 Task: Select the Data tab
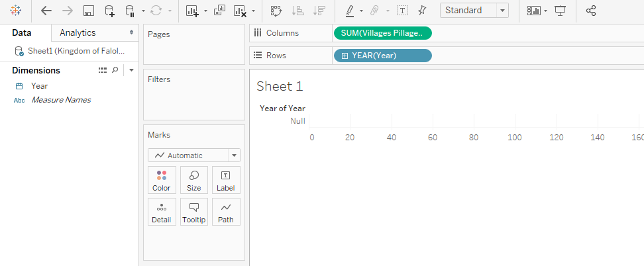click(x=22, y=32)
